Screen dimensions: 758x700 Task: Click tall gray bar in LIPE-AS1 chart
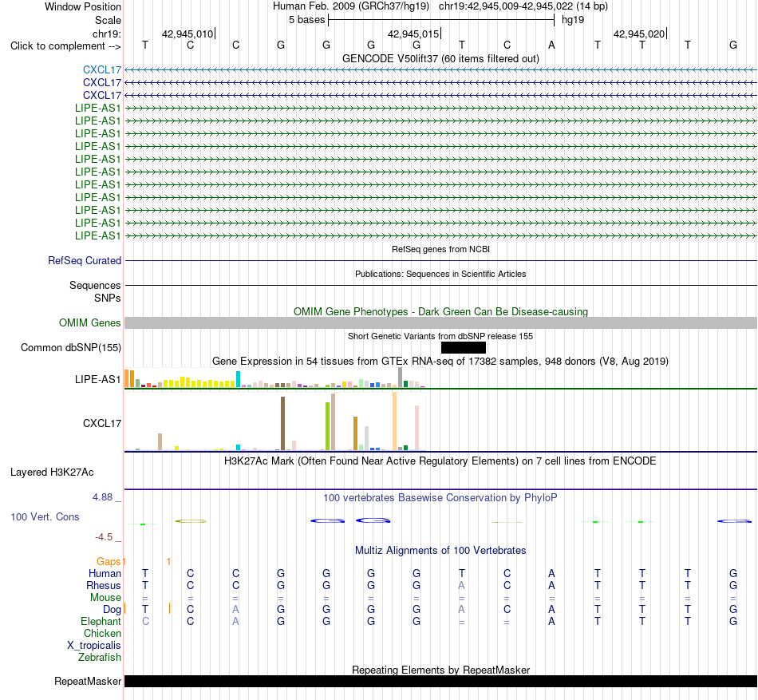click(400, 377)
